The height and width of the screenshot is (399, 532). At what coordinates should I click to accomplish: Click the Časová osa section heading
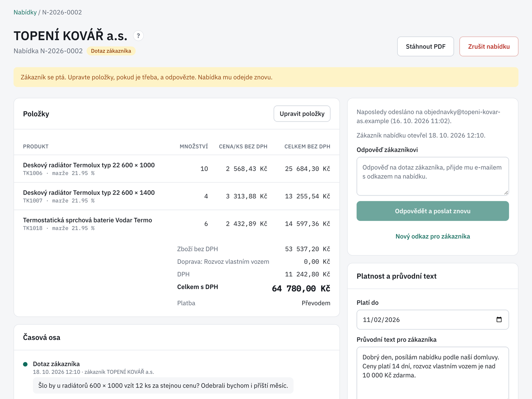point(41,337)
